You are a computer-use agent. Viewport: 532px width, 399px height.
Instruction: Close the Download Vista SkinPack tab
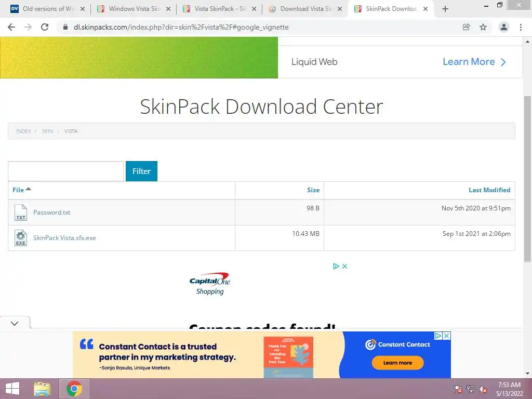point(340,9)
